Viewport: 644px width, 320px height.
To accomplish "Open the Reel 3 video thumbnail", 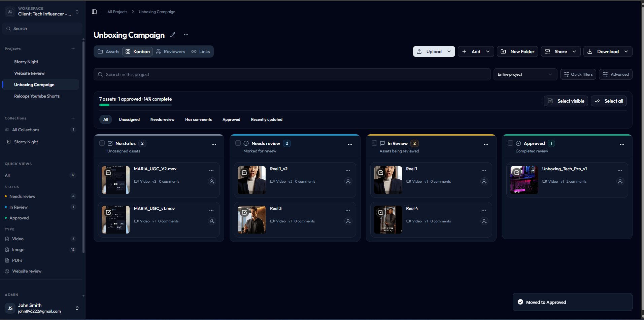I will [252, 220].
